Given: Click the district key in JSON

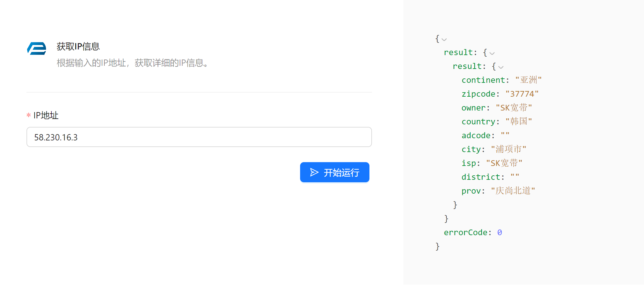Looking at the screenshot, I should point(481,177).
